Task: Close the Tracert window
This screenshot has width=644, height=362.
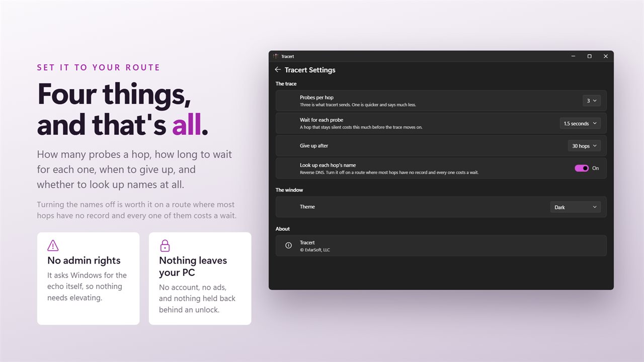Action: pyautogui.click(x=605, y=56)
